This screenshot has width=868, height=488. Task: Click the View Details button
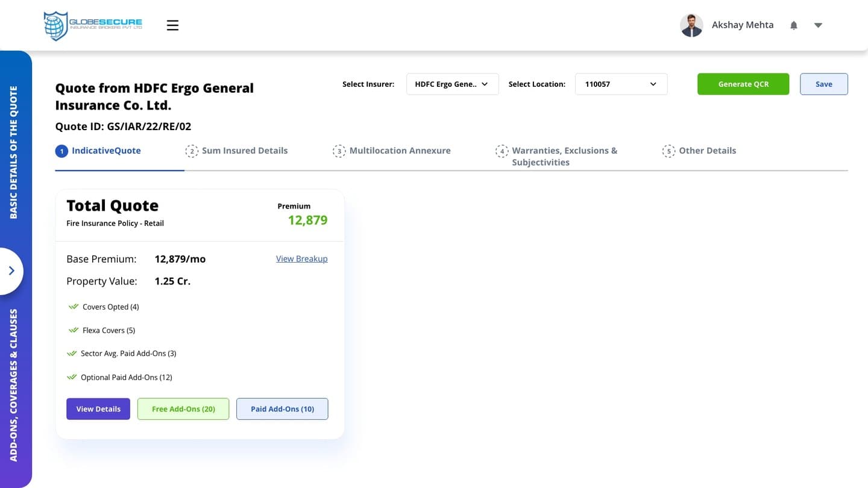(98, 409)
